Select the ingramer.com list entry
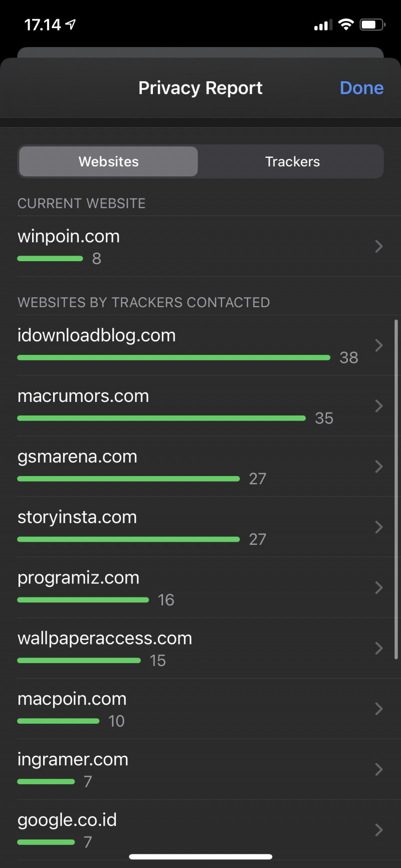Viewport: 401px width, 868px height. click(x=73, y=760)
